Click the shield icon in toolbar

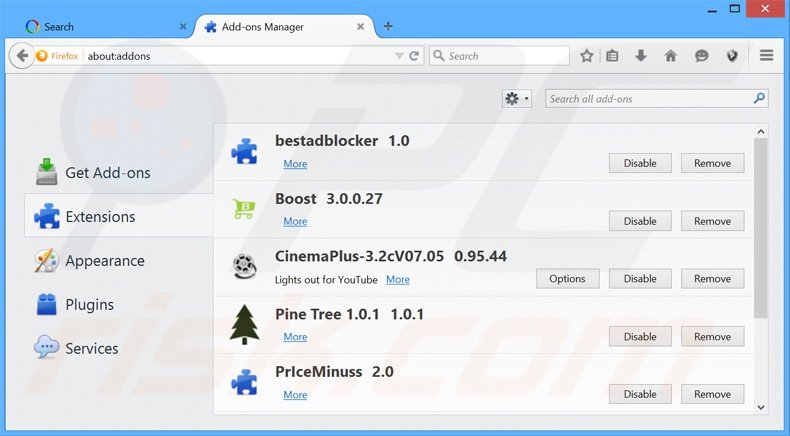click(732, 56)
